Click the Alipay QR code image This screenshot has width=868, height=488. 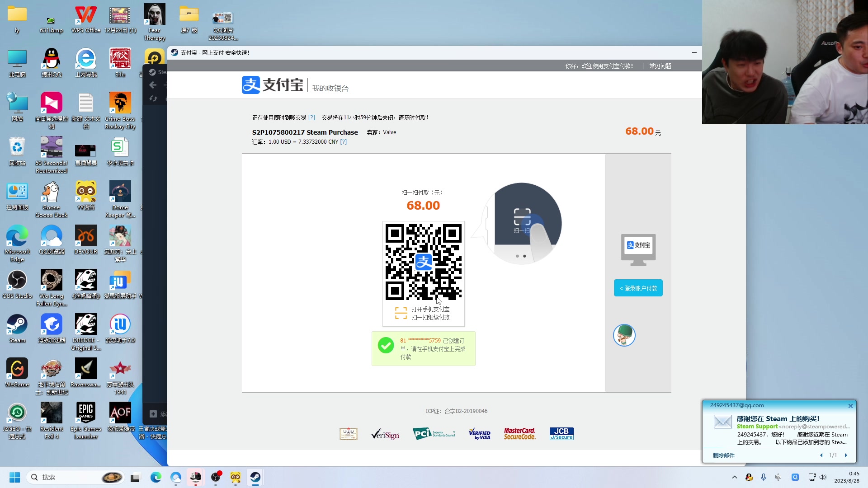[x=423, y=262]
